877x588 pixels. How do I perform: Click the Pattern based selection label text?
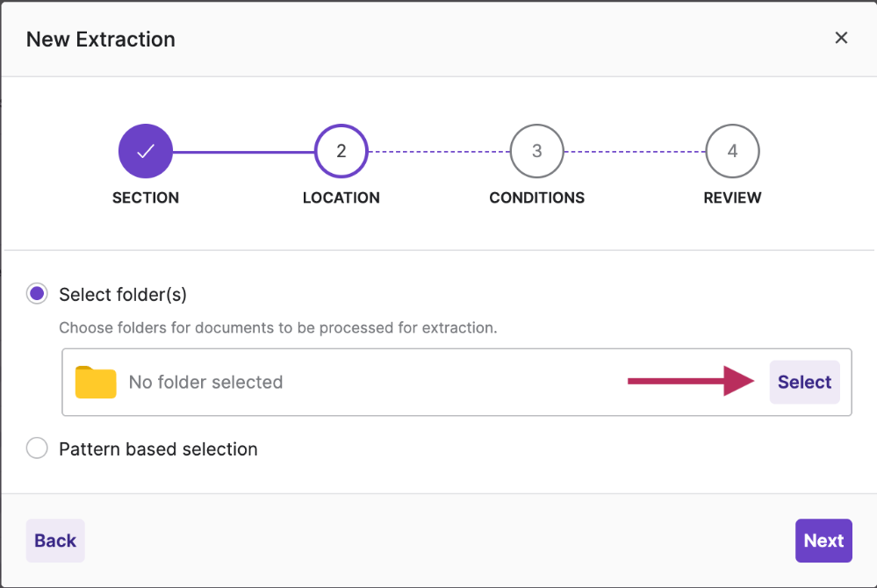click(158, 449)
